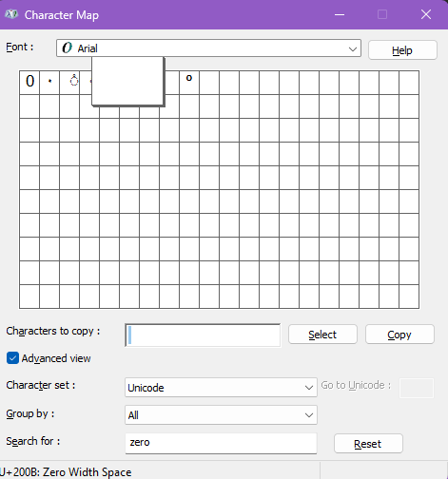Viewport: 448px width, 479px height.
Task: Open the Group by dropdown set to All
Action: coord(221,414)
